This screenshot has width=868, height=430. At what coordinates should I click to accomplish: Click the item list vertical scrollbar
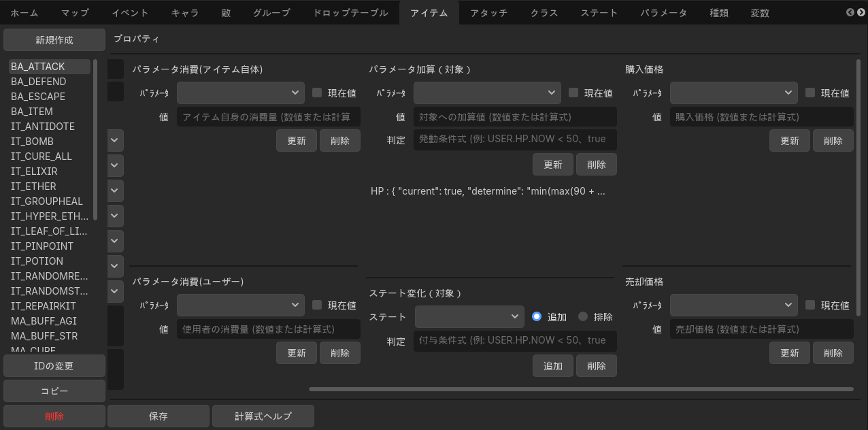[95, 139]
